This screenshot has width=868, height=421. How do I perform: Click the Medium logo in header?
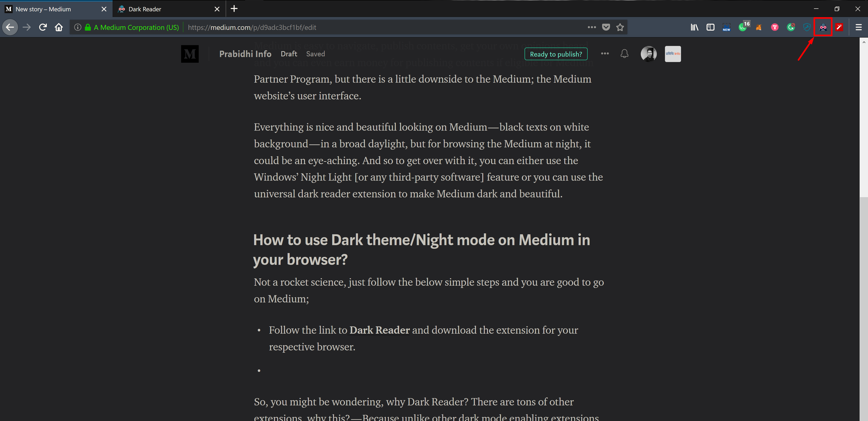tap(190, 54)
